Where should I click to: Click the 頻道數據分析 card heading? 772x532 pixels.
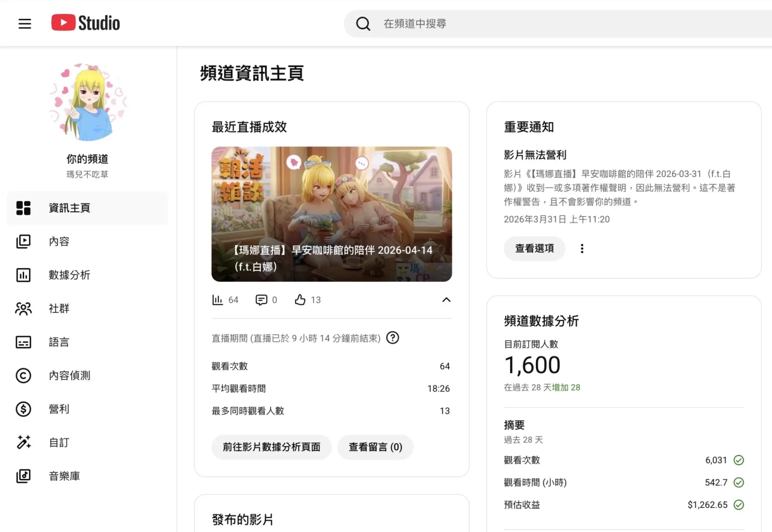pyautogui.click(x=541, y=321)
